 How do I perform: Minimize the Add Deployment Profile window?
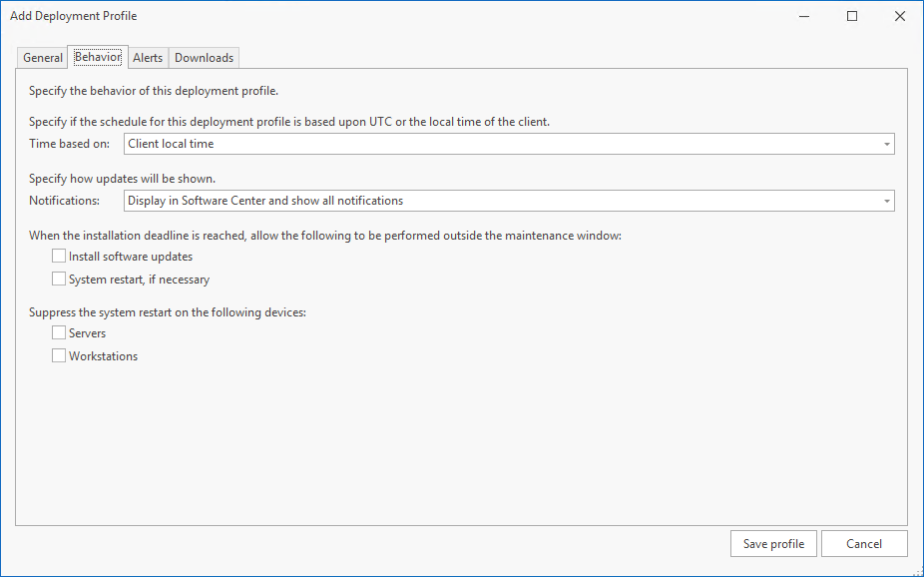[x=806, y=16]
